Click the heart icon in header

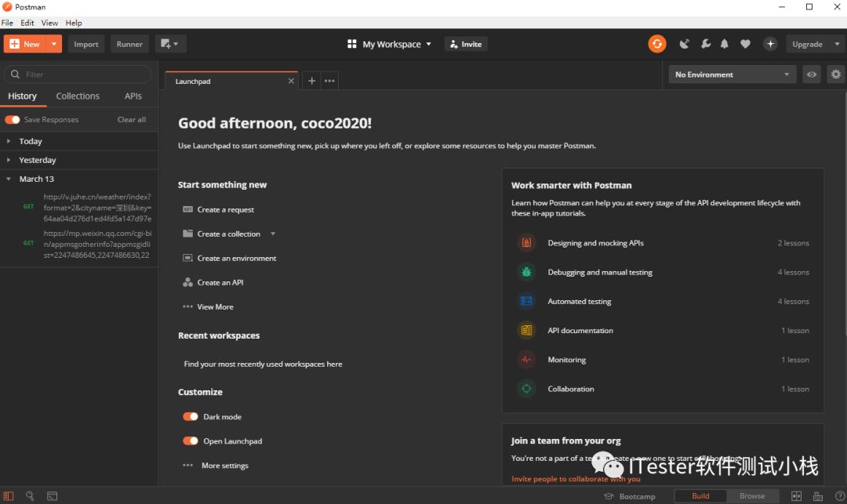[745, 44]
